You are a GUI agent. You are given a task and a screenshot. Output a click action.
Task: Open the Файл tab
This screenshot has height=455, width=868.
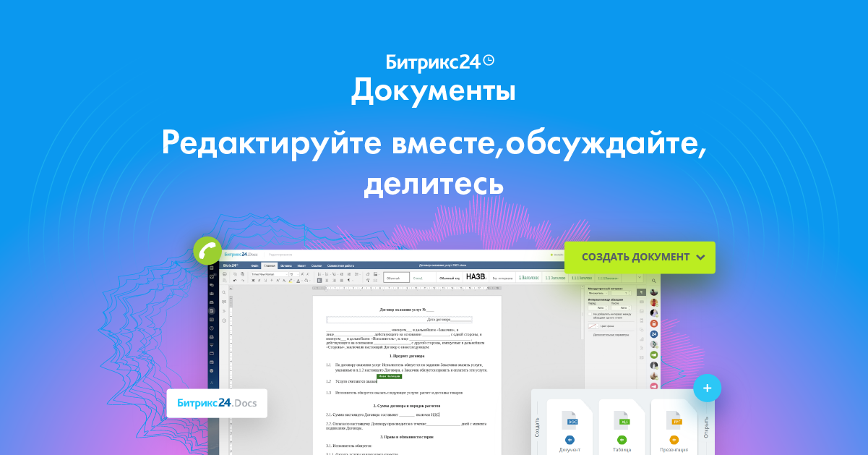[254, 265]
